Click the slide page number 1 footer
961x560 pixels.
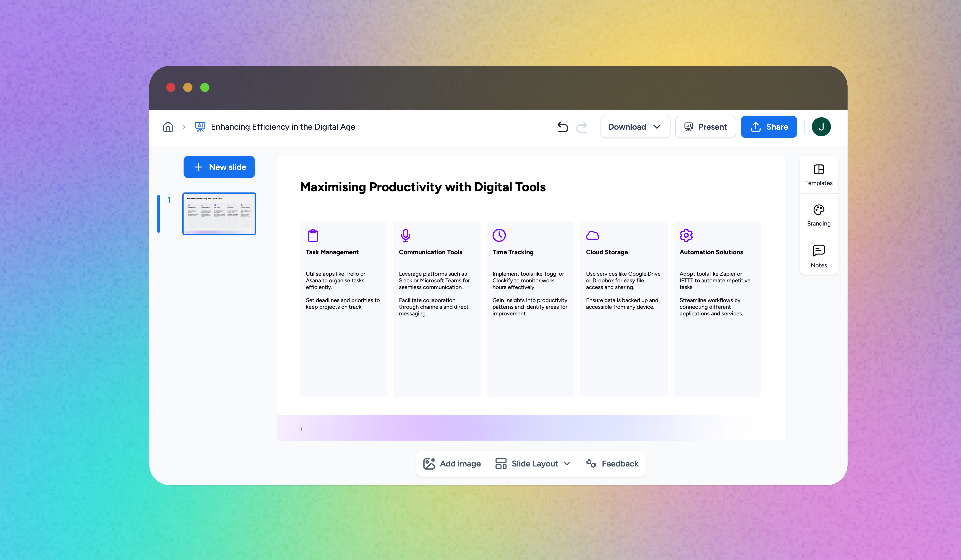301,429
